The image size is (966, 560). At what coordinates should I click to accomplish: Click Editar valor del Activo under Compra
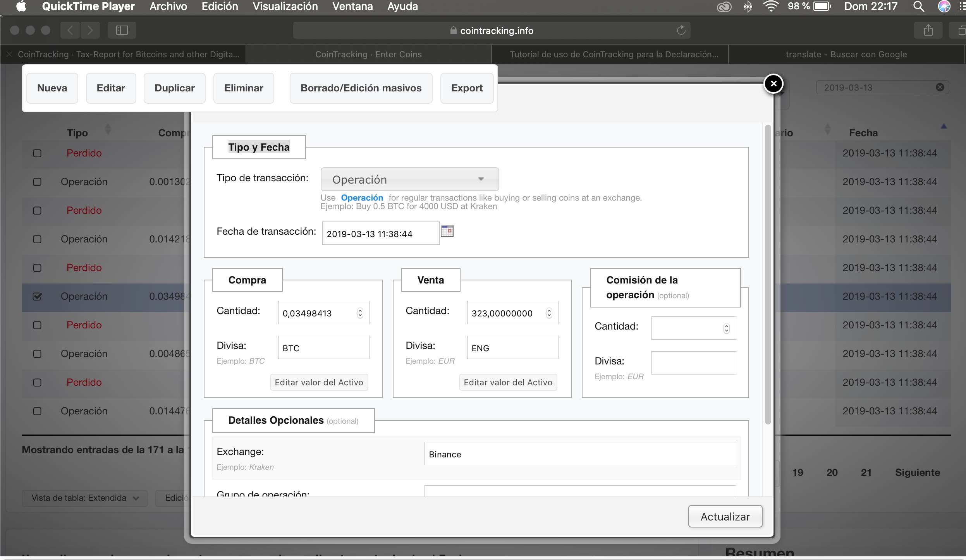pyautogui.click(x=319, y=382)
